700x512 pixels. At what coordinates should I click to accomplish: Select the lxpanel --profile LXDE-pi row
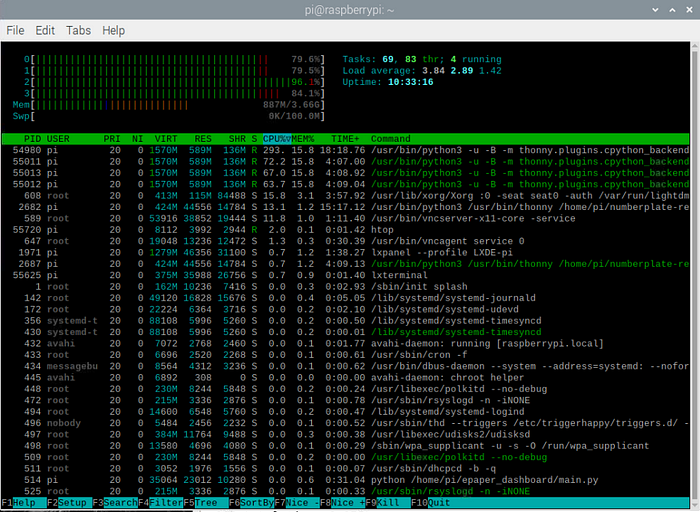tap(346, 253)
